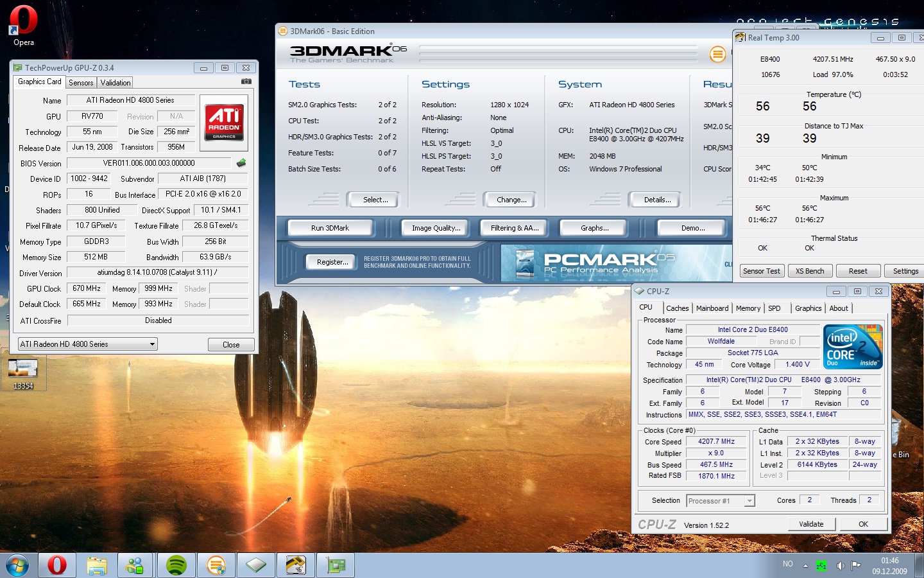Click the Register... button in 3DMark06
924x578 pixels.
332,262
